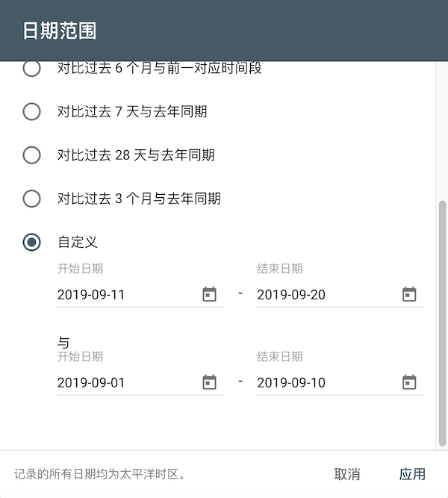Viewport: 448px width, 498px height.
Task: Open calendar for first end date 2019-09-20
Action: click(x=409, y=294)
